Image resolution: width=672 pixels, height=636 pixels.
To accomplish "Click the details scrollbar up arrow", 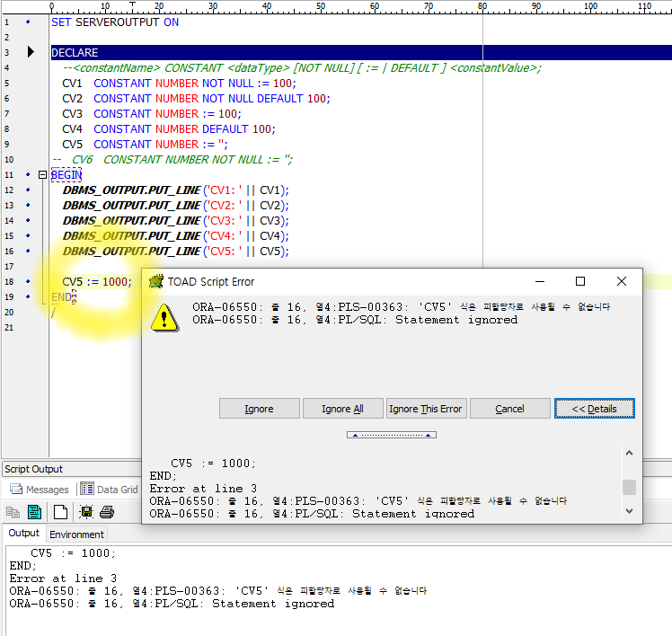I will tap(629, 453).
